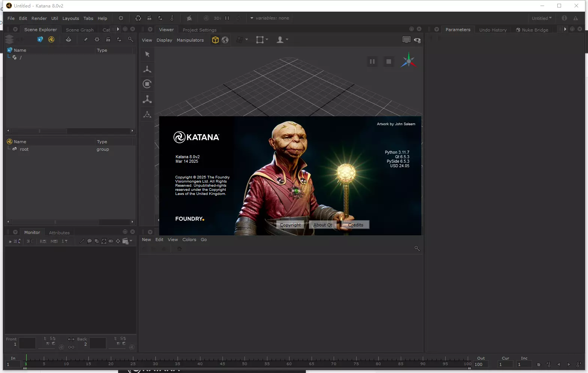Viewport: 588px width, 373px height.
Task: Select the translate manipulator tool
Action: coord(147,69)
